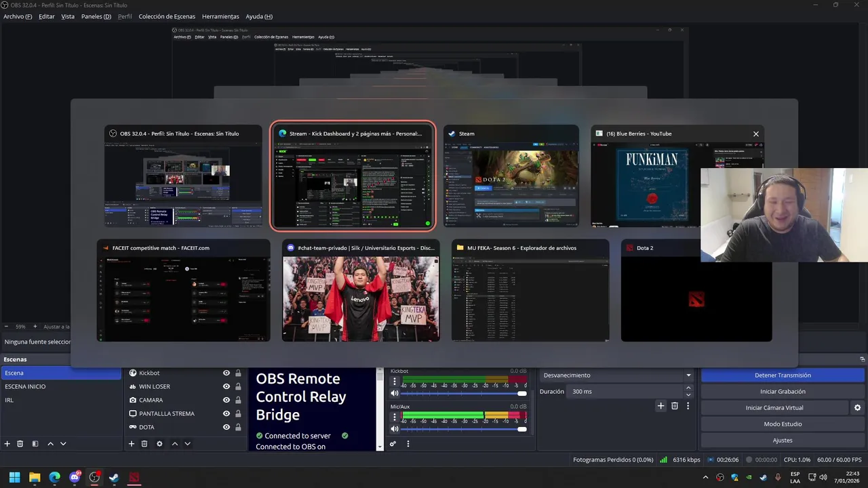Hide the PANTALLLA STREMA source

click(x=226, y=413)
